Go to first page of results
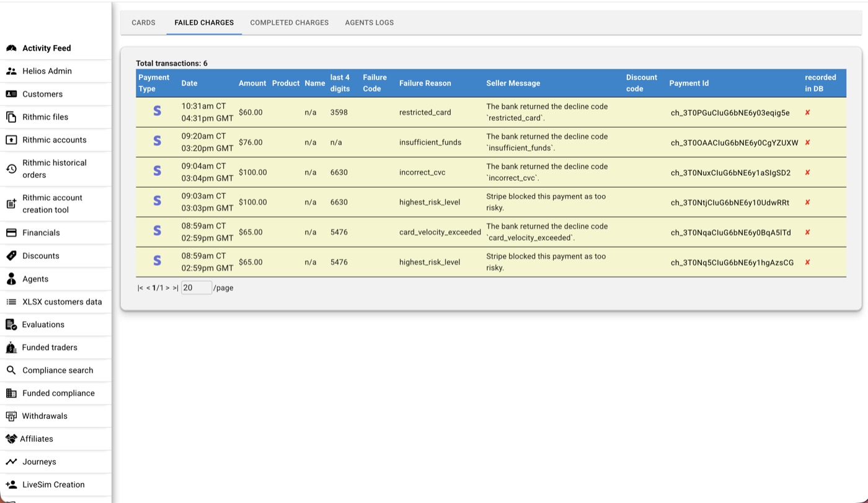This screenshot has height=503, width=868. click(140, 288)
